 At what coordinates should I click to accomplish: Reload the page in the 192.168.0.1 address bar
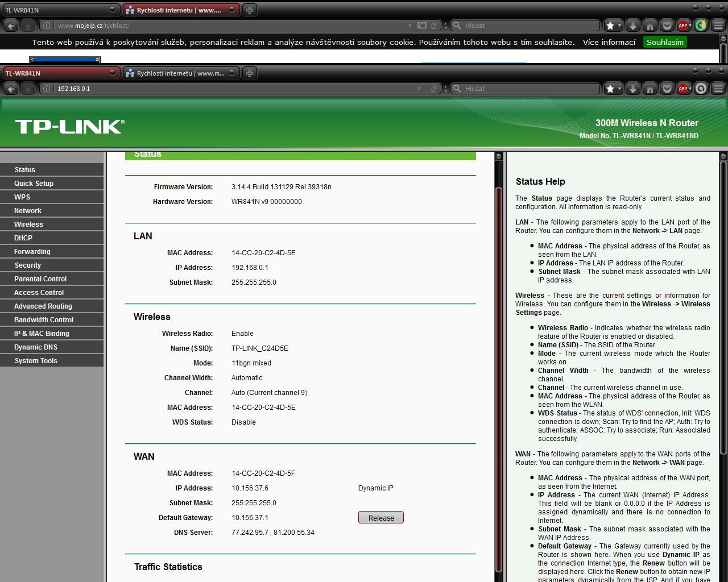click(x=434, y=89)
